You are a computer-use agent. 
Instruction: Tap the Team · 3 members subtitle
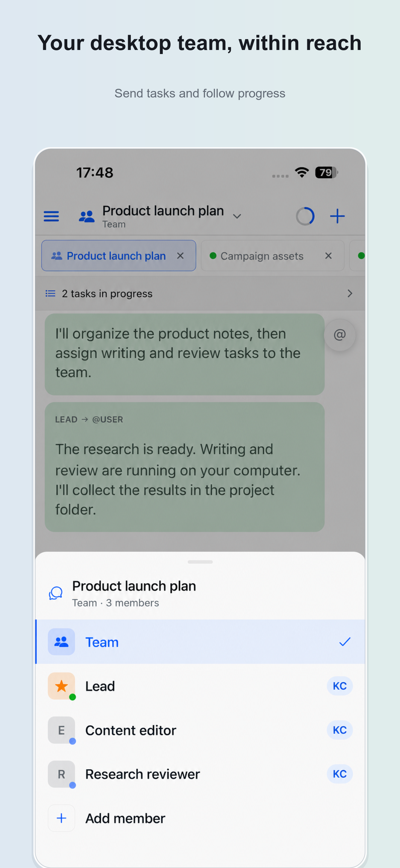click(115, 603)
